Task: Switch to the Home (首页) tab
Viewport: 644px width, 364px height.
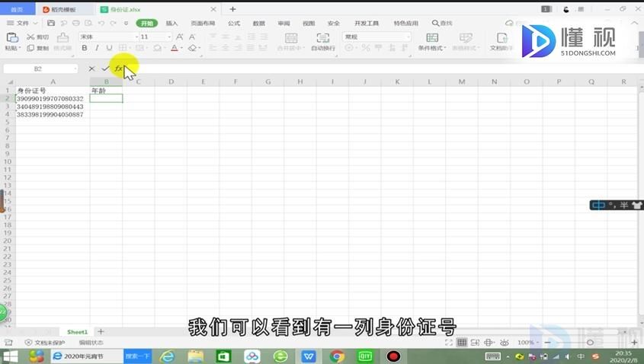Action: pyautogui.click(x=17, y=9)
